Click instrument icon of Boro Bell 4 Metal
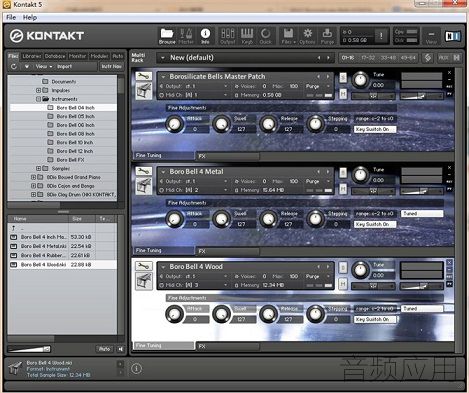This screenshot has height=393, width=469. pos(144,186)
